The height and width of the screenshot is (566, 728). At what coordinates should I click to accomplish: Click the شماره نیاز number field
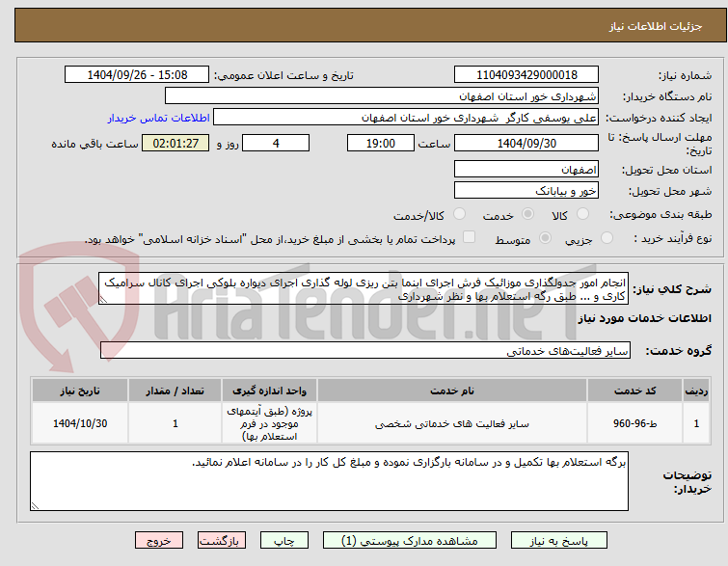tap(526, 75)
